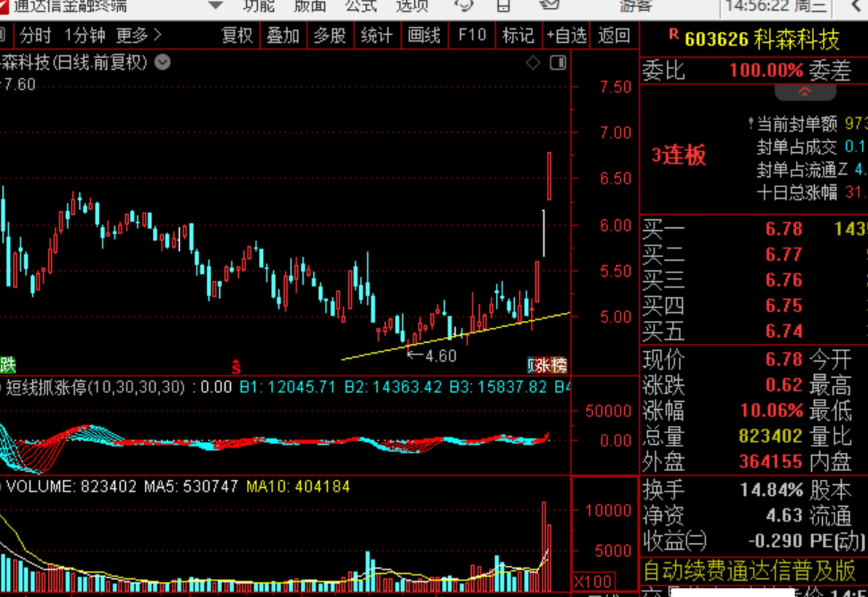Click the VOLUME indicator label
The height and width of the screenshot is (597, 868).
tap(41, 487)
